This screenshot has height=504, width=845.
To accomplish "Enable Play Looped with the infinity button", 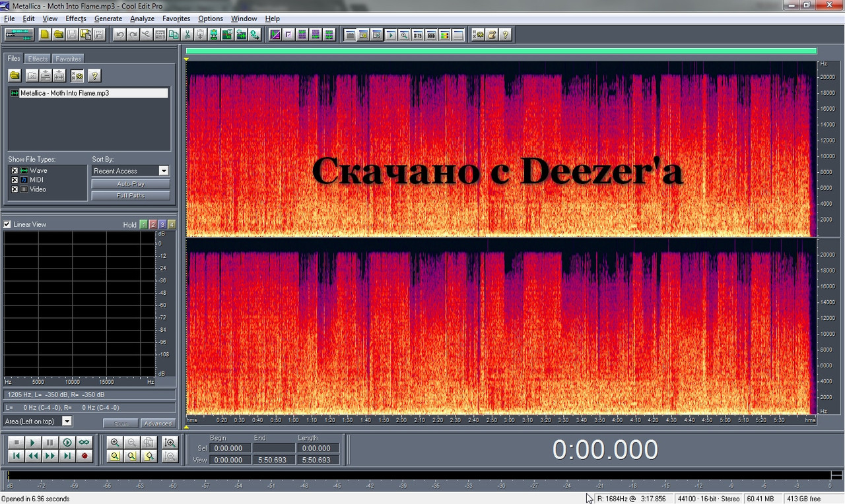I will 84,443.
